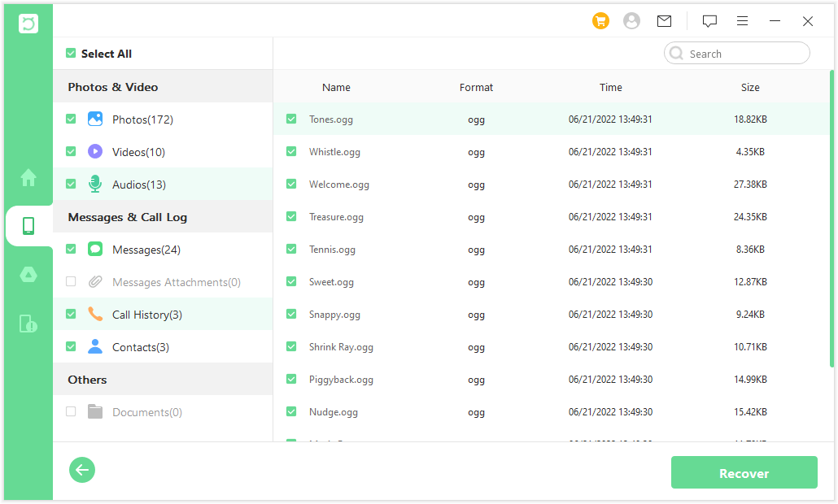This screenshot has width=838, height=504.
Task: Toggle the Select All checkbox
Action: pos(71,54)
